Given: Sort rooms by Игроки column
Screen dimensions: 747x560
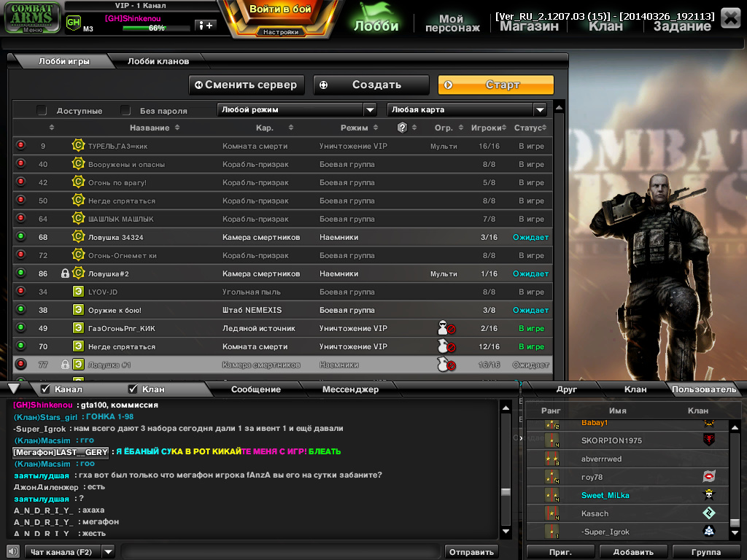Looking at the screenshot, I should 489,128.
